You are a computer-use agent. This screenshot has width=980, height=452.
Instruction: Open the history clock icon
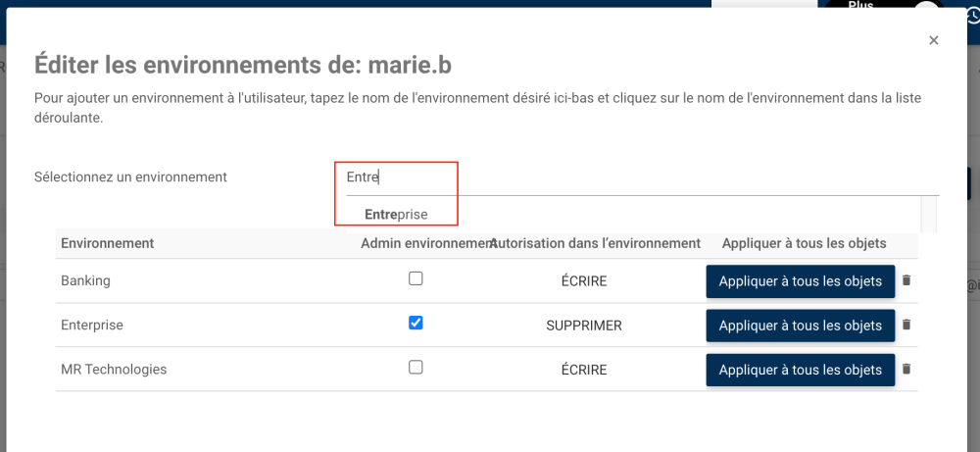tap(972, 8)
